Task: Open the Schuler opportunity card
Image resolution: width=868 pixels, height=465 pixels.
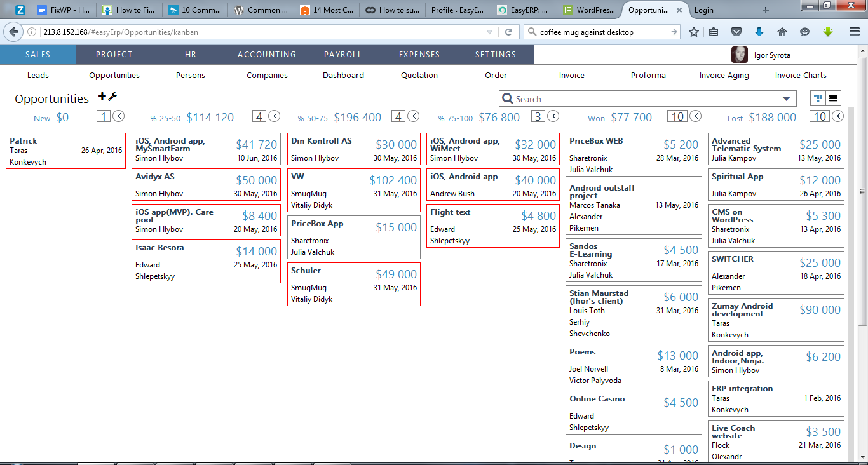Action: click(x=354, y=284)
